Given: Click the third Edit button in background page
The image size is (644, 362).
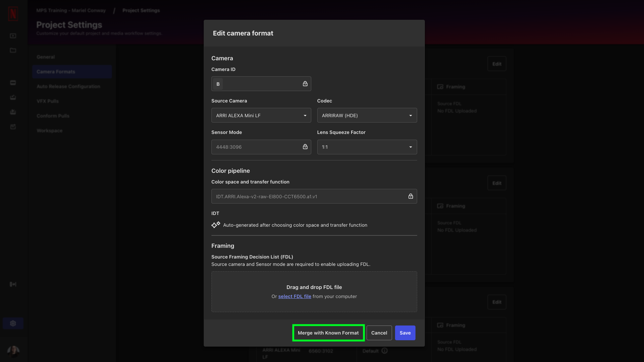Looking at the screenshot, I should tap(497, 302).
